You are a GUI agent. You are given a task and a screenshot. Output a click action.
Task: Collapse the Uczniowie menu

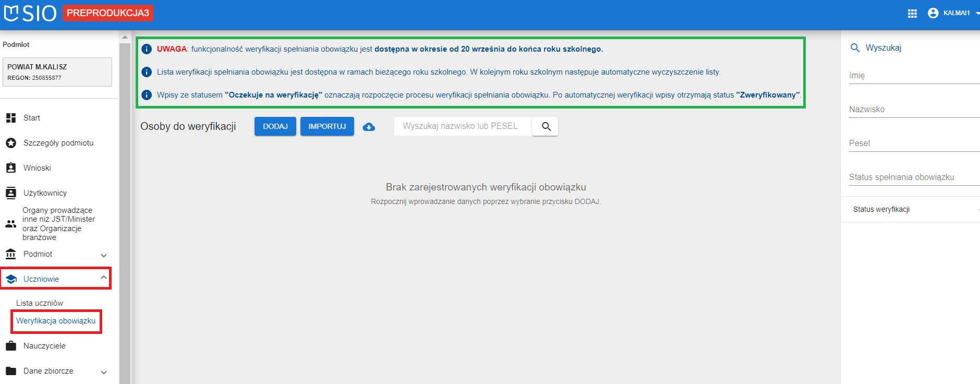[104, 278]
